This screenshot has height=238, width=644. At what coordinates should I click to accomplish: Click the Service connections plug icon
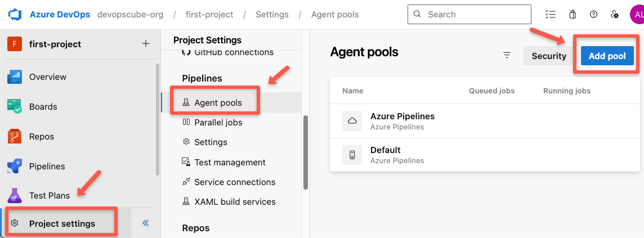[186, 182]
